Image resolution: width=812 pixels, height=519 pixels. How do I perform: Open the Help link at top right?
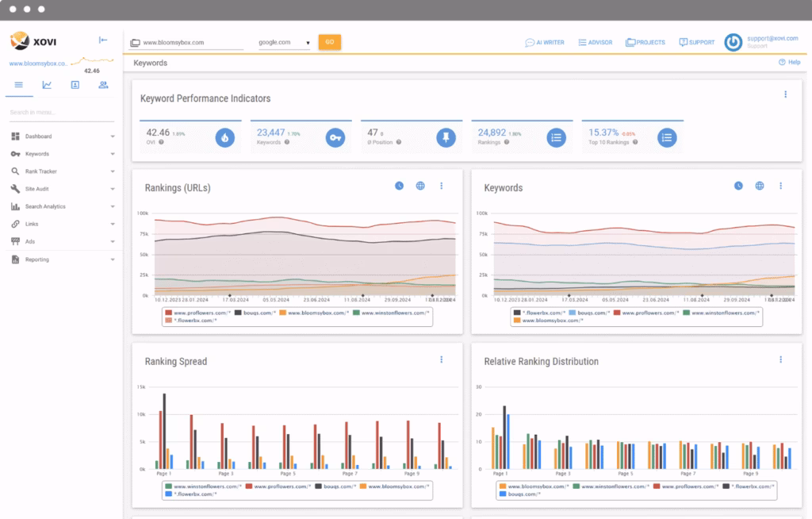[789, 62]
